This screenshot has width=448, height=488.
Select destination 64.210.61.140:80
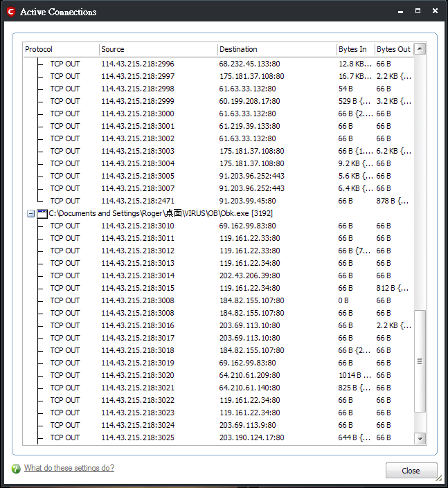click(x=249, y=388)
